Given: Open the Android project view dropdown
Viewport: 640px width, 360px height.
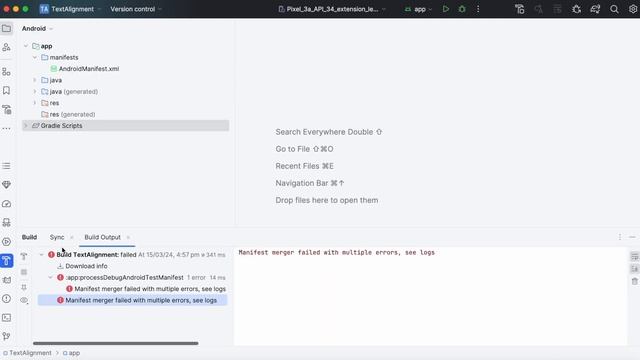Looking at the screenshot, I should (x=38, y=29).
